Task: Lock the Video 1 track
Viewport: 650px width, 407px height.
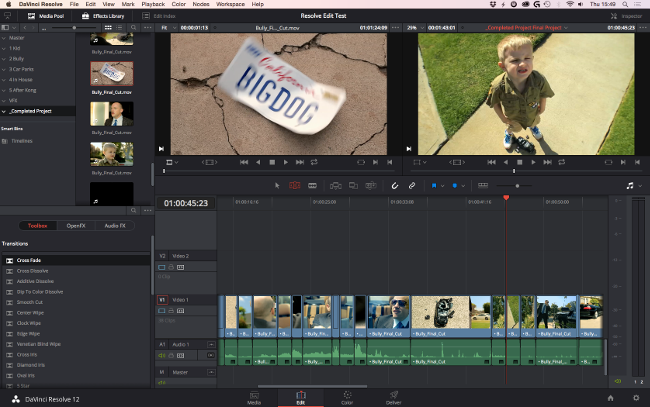Action: pyautogui.click(x=171, y=311)
